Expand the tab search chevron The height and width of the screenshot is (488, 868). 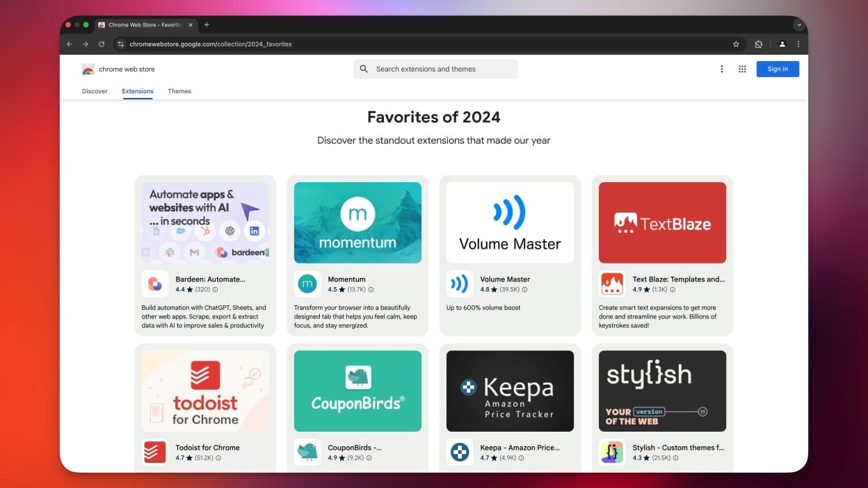tap(799, 24)
